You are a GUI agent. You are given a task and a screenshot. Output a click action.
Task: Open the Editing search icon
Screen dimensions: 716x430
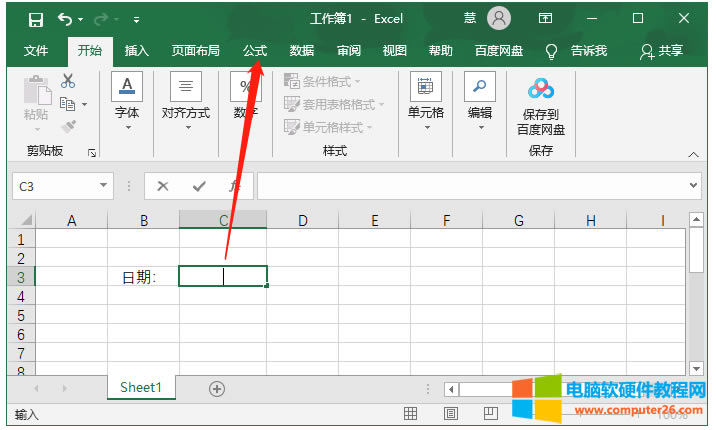pyautogui.click(x=480, y=87)
